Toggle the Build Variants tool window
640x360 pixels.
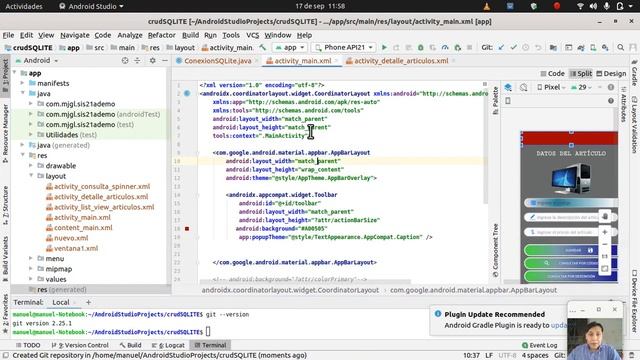coord(5,258)
